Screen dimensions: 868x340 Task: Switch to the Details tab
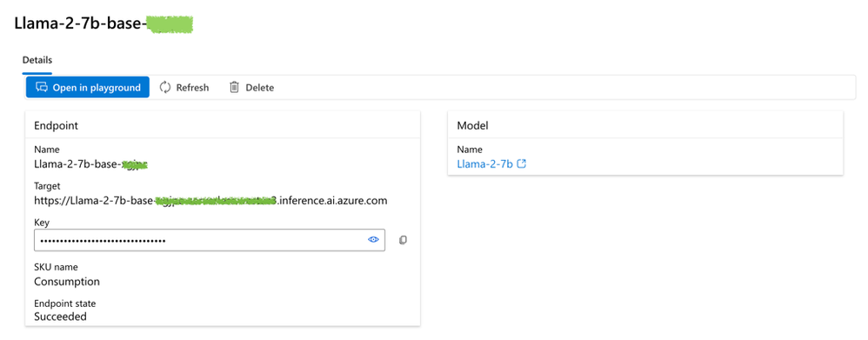(x=37, y=60)
